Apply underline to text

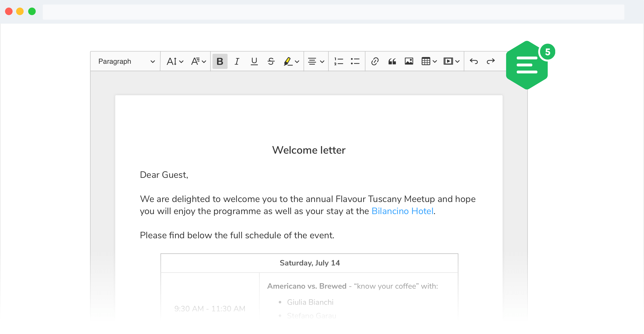[254, 61]
